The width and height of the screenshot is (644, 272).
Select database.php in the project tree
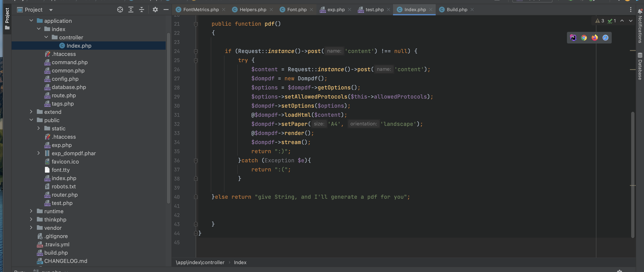[x=69, y=87]
